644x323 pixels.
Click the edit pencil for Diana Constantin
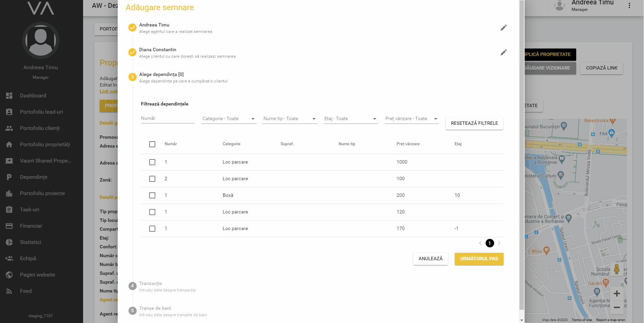[504, 52]
